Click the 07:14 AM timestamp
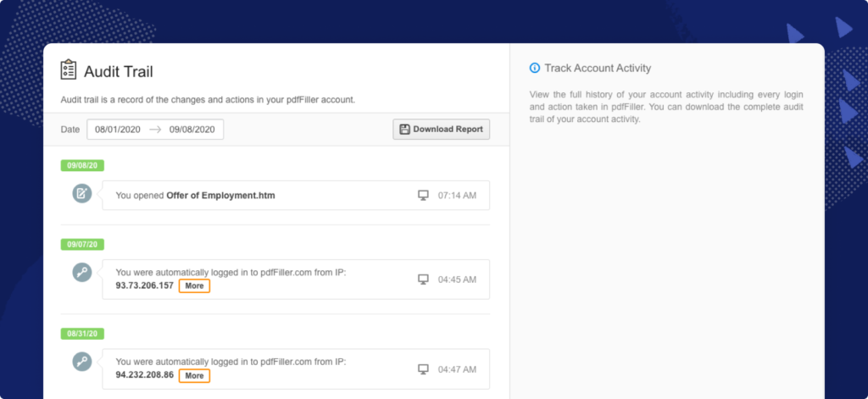Screen dimensions: 868x399 click(x=457, y=196)
